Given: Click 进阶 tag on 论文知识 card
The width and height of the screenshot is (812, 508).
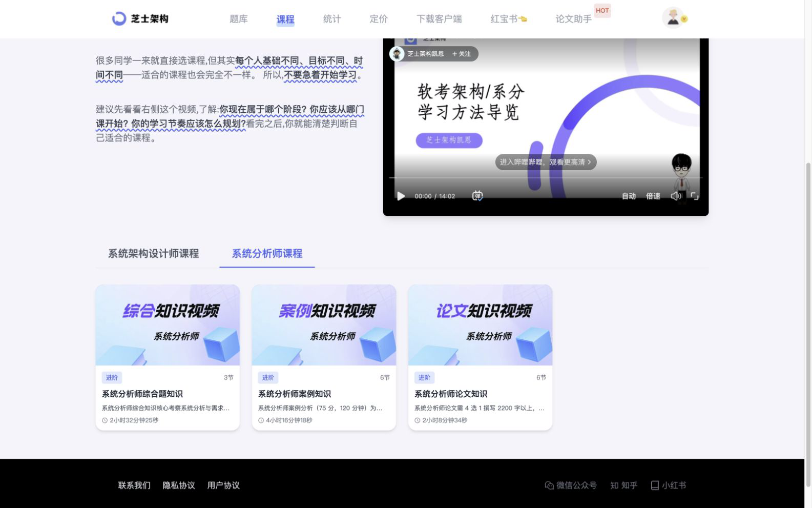Looking at the screenshot, I should [424, 378].
